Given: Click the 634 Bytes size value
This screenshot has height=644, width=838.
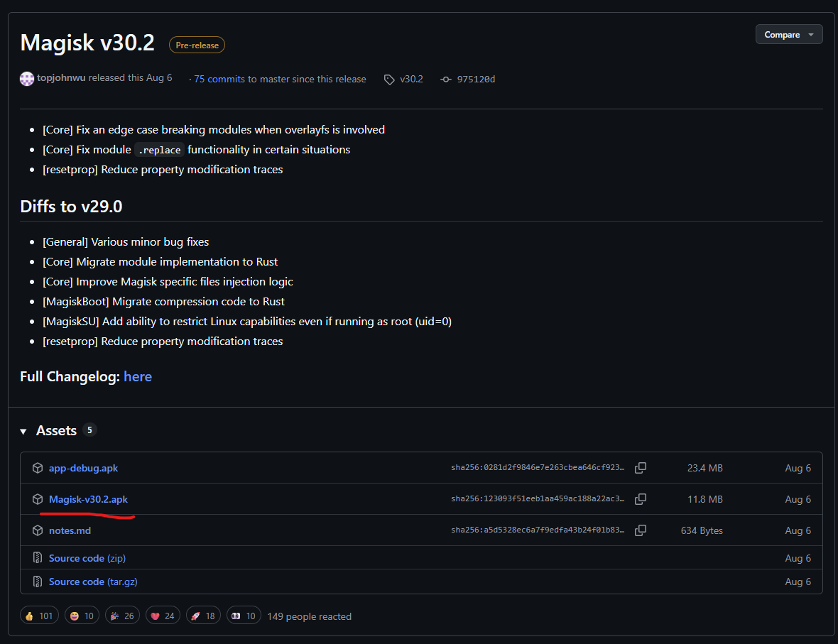Looking at the screenshot, I should pyautogui.click(x=702, y=530).
